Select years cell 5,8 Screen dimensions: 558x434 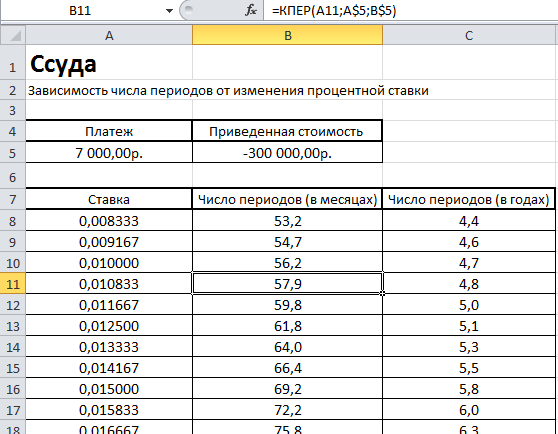pos(469,389)
